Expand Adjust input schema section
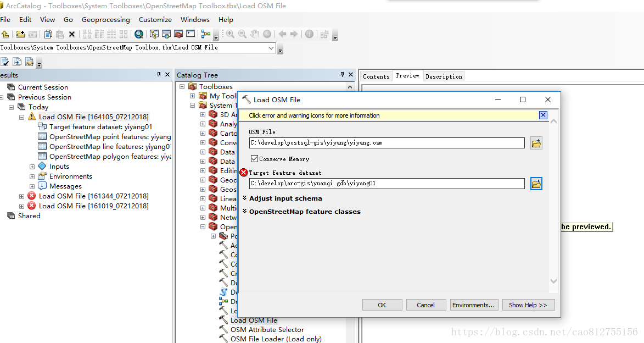The width and height of the screenshot is (644, 343). pos(244,198)
